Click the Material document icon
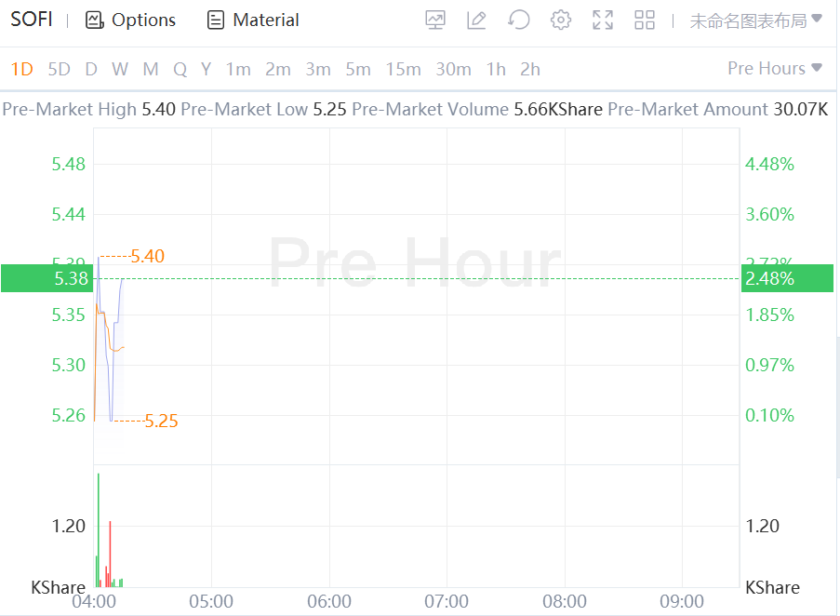Viewport: 840px width, 616px height. click(216, 20)
